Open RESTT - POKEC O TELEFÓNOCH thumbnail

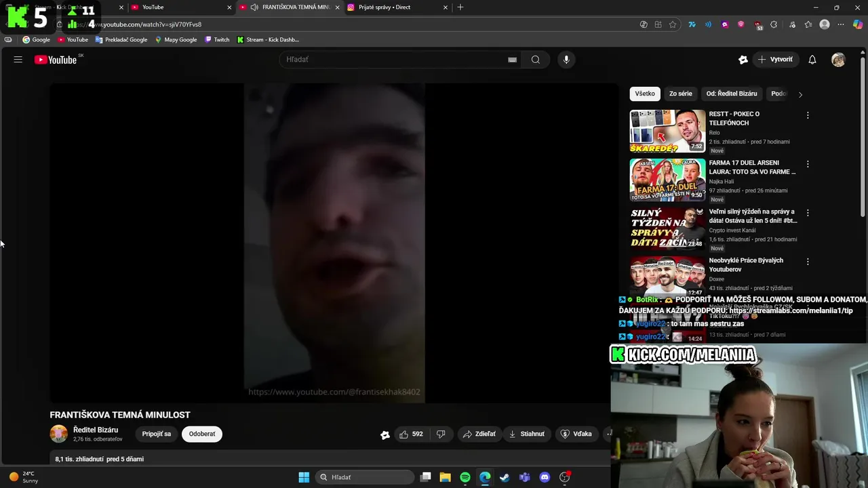(667, 131)
